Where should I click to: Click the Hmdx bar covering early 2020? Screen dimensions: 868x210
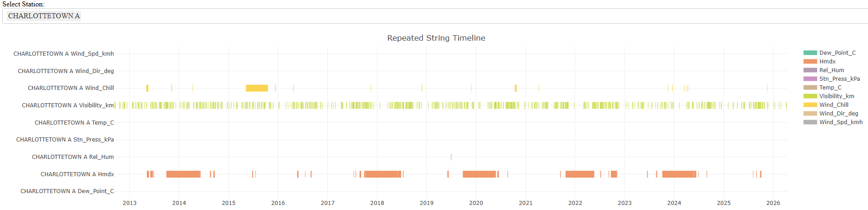click(479, 174)
